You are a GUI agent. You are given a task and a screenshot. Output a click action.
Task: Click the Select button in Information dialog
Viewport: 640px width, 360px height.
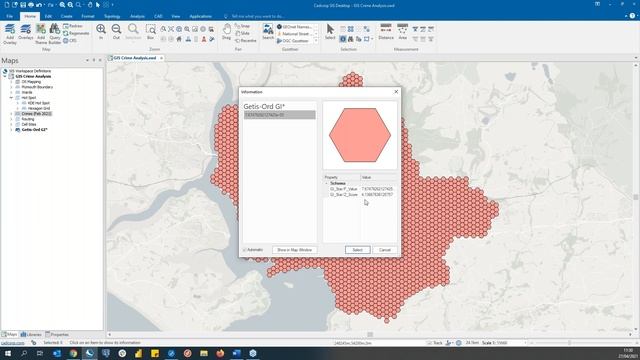[x=358, y=250]
